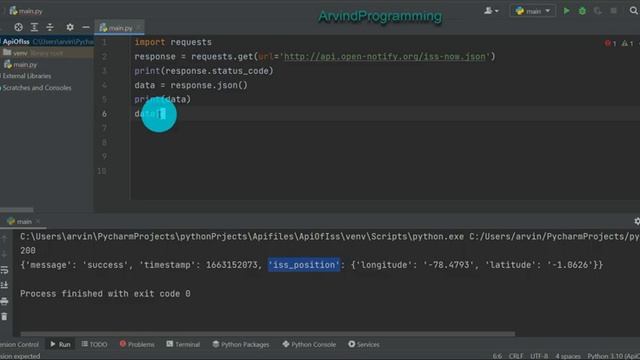Close the main run tab
640x360 pixels.
pos(38,221)
